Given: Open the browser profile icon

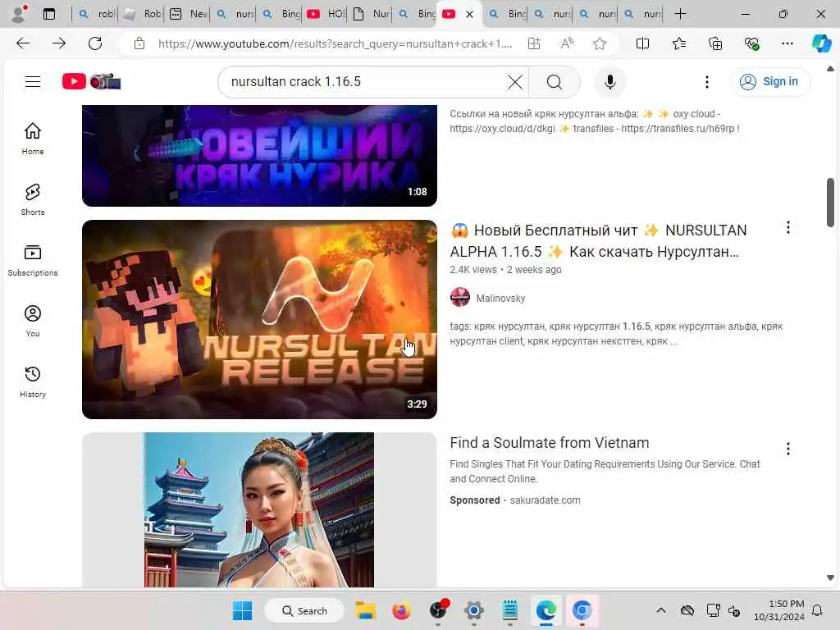Looking at the screenshot, I should [19, 14].
